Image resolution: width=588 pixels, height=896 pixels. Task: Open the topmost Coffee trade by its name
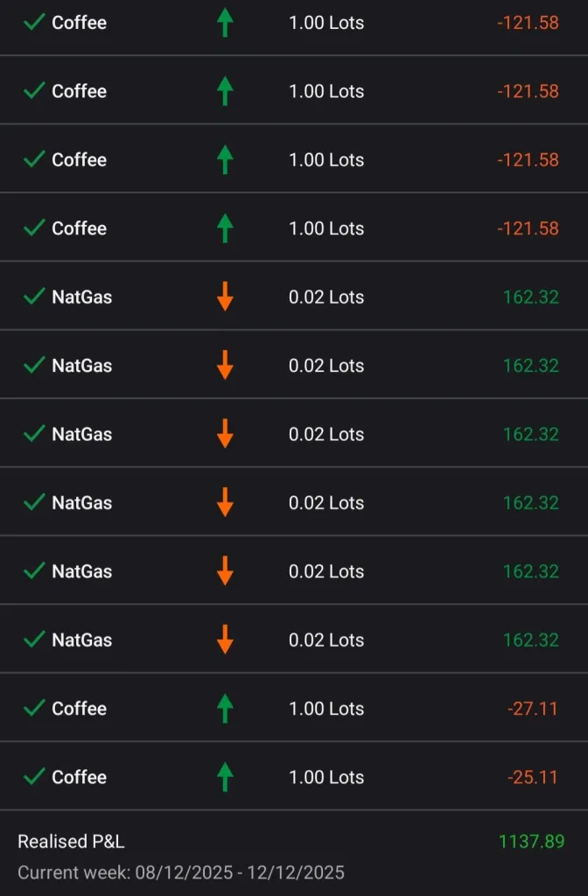79,23
